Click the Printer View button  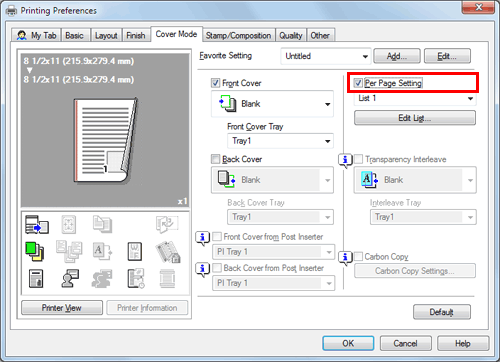[x=62, y=308]
